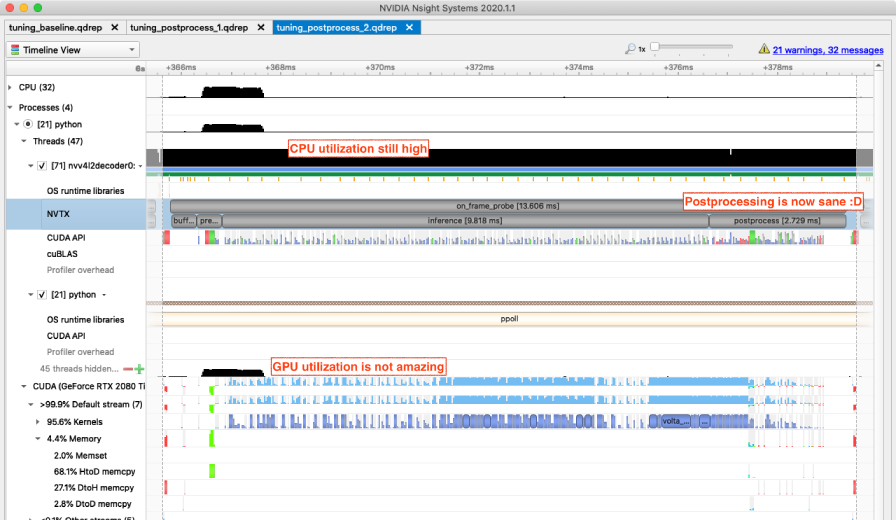The image size is (896, 520).
Task: Switch to the tuning_postprocess_1.qdrep tab
Action: [189, 27]
